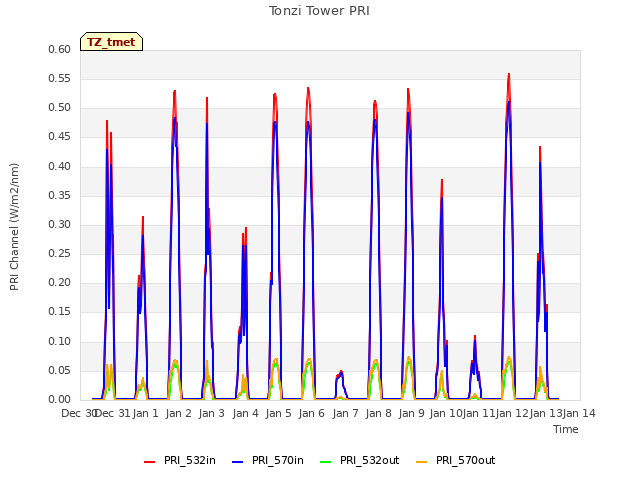Click the Jan 13 x-axis date label

pos(546,413)
